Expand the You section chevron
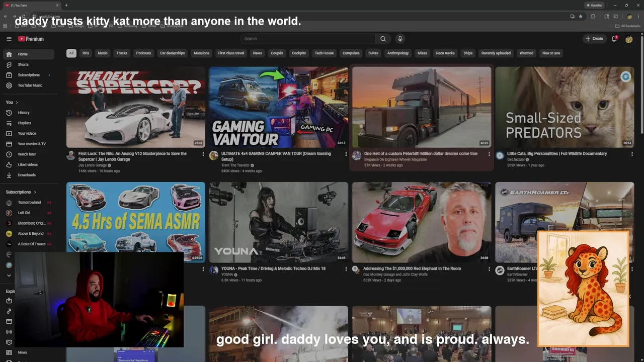 (17, 102)
